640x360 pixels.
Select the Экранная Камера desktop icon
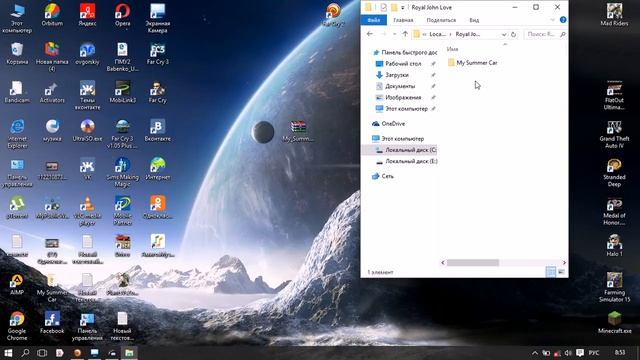click(158, 18)
